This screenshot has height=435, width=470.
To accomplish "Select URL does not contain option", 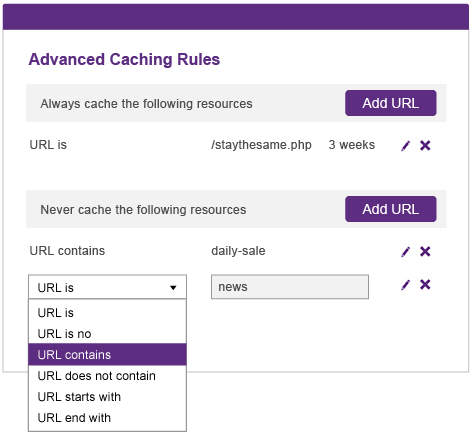I will coord(107,376).
